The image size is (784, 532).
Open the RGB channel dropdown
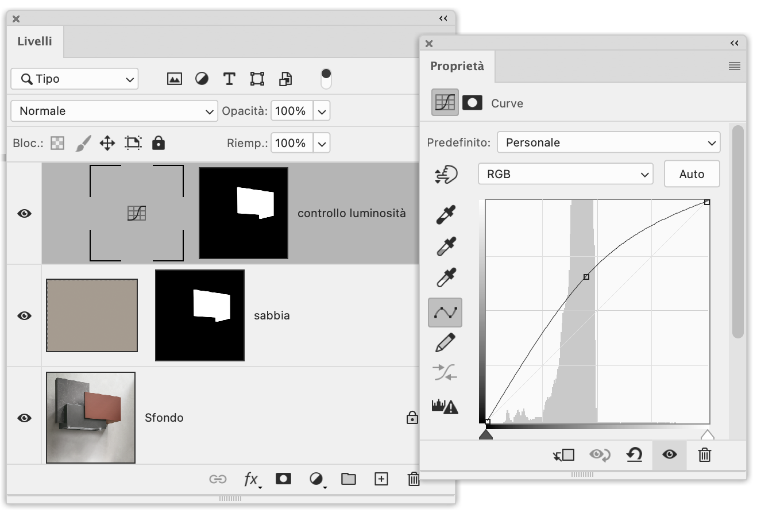click(565, 174)
